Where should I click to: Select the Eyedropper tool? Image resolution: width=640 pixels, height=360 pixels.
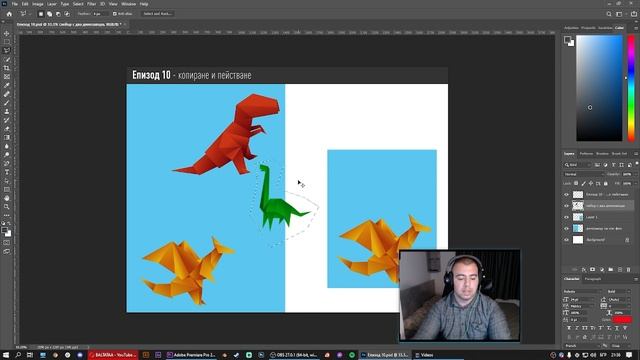[7, 85]
